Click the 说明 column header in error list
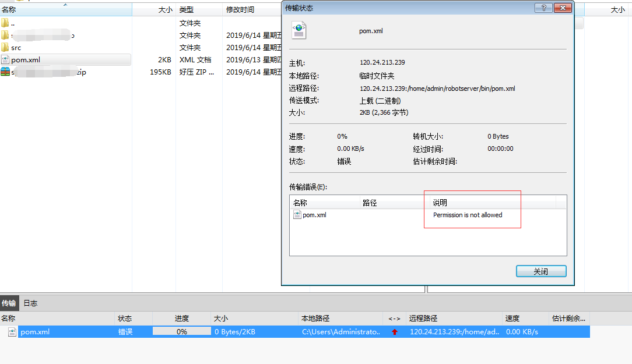Screen dimensions: 632x364 (493, 203)
